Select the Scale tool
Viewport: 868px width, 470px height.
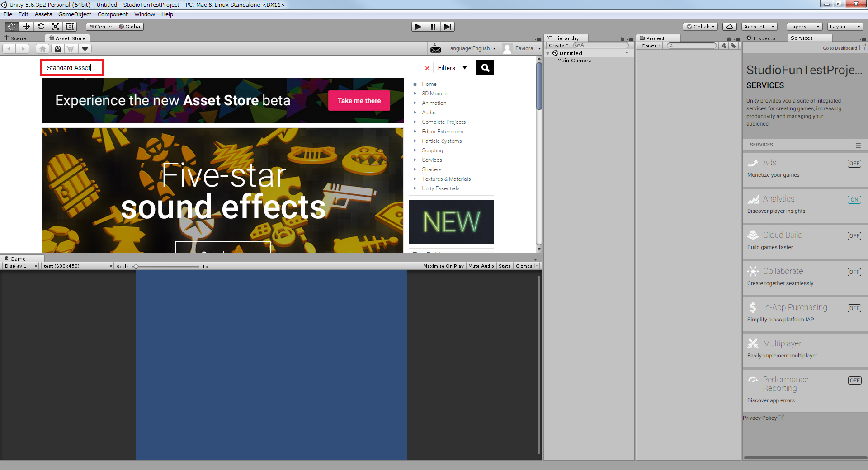point(55,27)
